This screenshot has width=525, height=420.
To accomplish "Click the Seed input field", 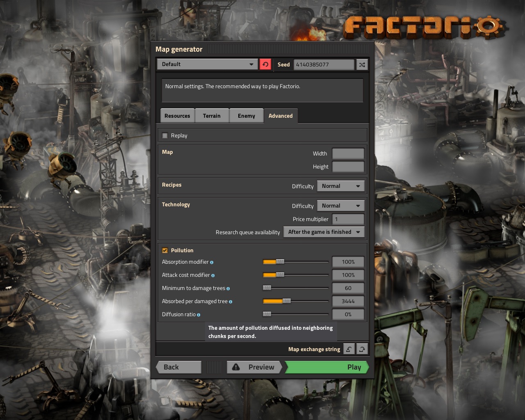I will point(324,64).
